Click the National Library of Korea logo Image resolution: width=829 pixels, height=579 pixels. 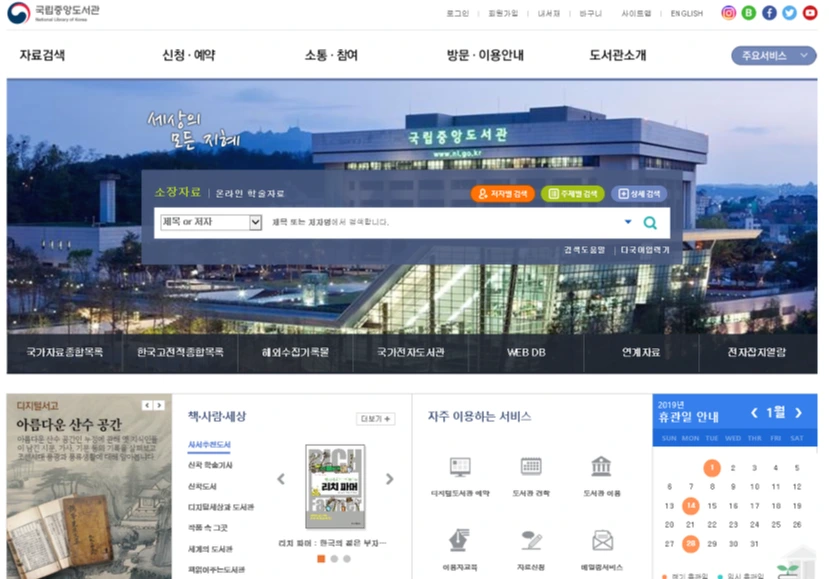click(53, 13)
